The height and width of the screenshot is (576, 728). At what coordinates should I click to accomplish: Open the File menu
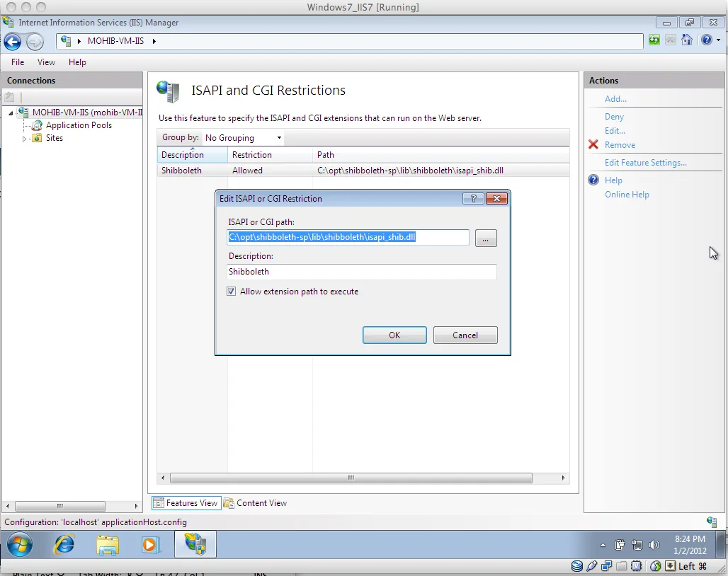click(18, 62)
